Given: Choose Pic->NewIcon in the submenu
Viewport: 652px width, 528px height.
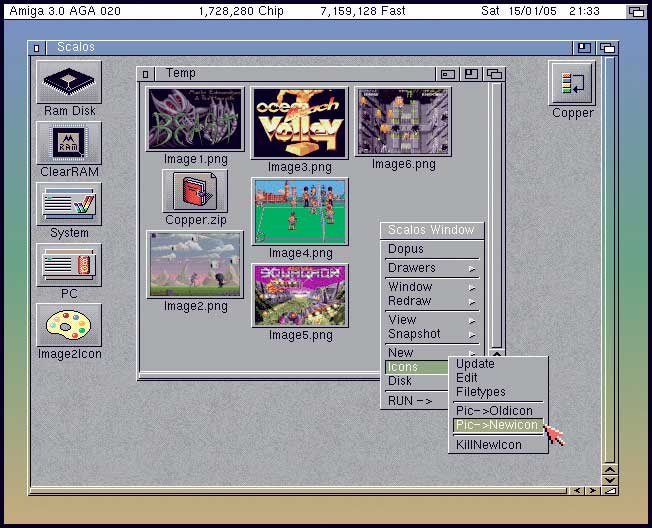Looking at the screenshot, I should [x=498, y=425].
